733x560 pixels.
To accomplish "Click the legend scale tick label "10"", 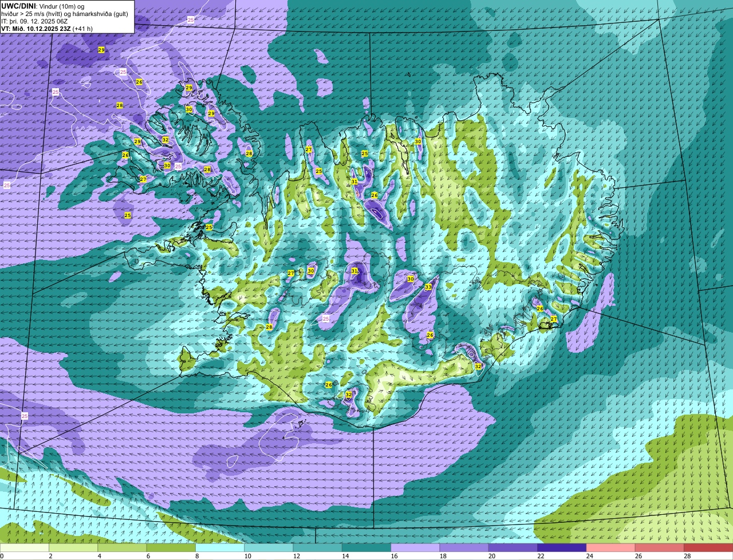I will pyautogui.click(x=247, y=555).
